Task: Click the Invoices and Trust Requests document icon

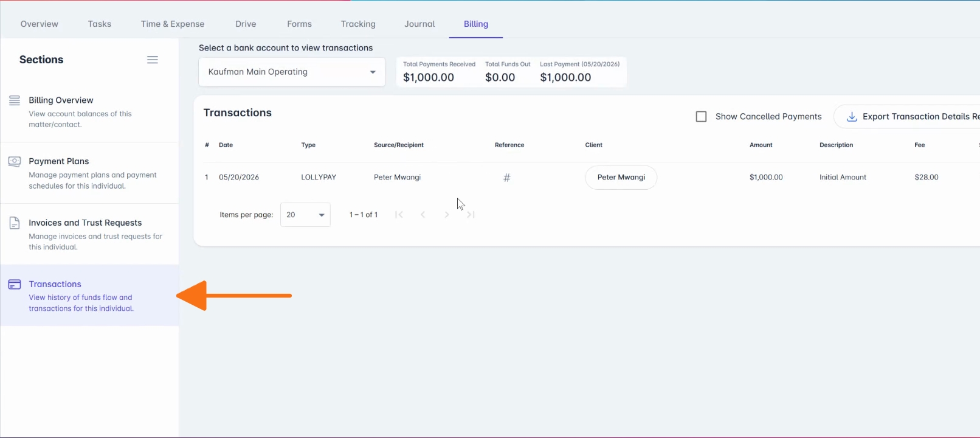Action: click(x=15, y=223)
